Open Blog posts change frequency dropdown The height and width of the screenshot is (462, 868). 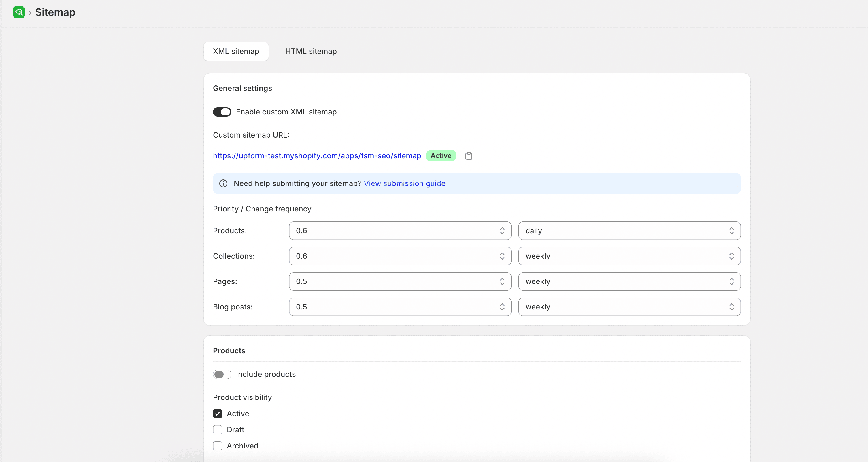629,307
